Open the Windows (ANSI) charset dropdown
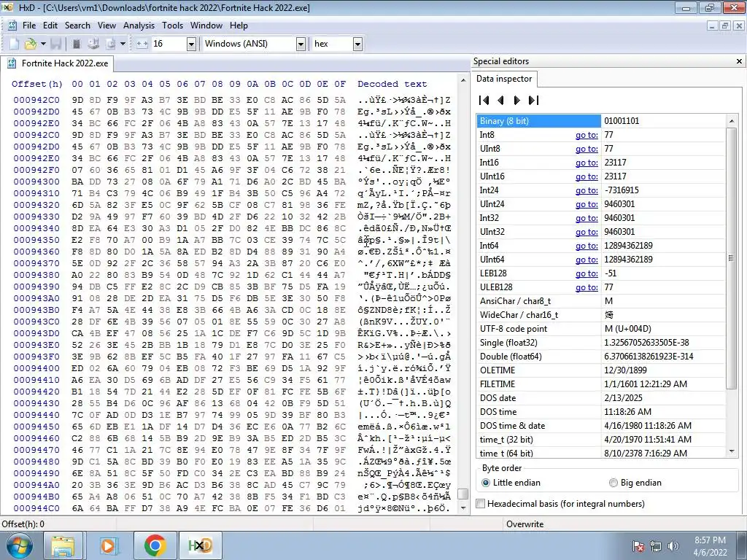Viewport: 747px width, 560px height. click(x=301, y=44)
